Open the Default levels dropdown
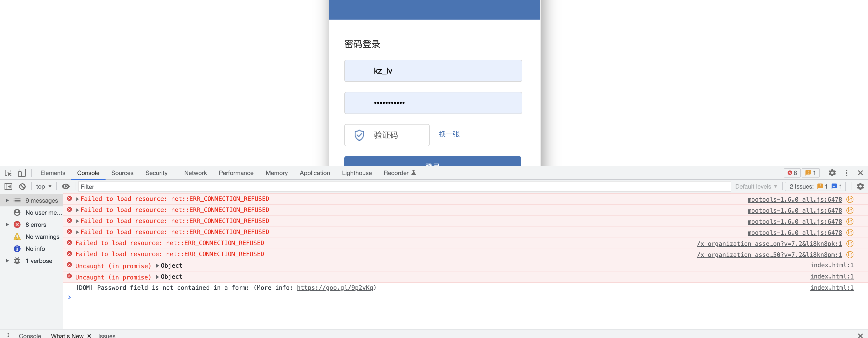Image resolution: width=868 pixels, height=338 pixels. click(x=756, y=187)
